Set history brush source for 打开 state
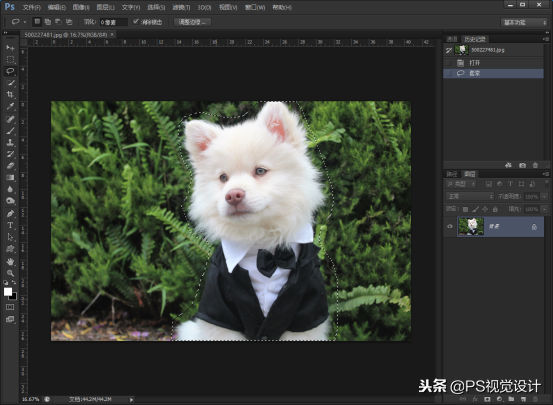The height and width of the screenshot is (405, 553). coord(449,63)
